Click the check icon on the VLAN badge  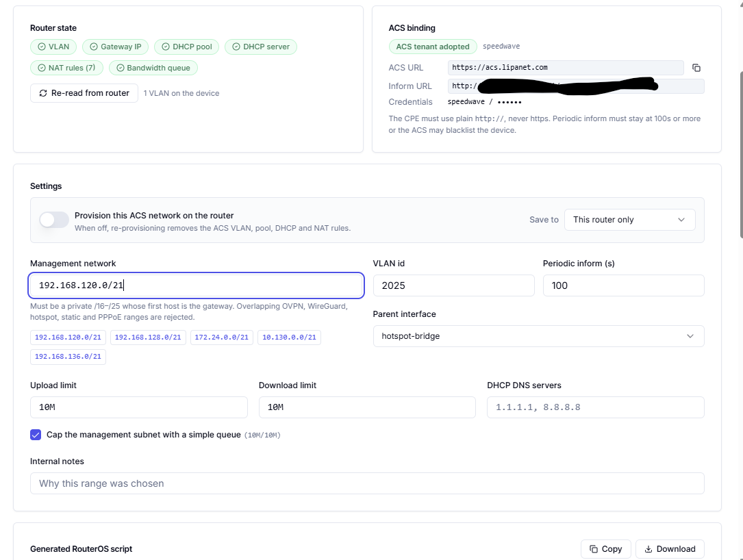[x=42, y=47]
